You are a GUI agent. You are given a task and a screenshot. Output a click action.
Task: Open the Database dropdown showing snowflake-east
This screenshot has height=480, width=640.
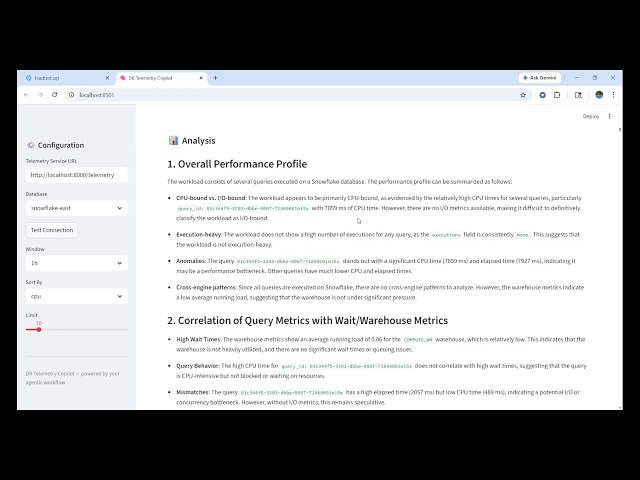point(77,208)
